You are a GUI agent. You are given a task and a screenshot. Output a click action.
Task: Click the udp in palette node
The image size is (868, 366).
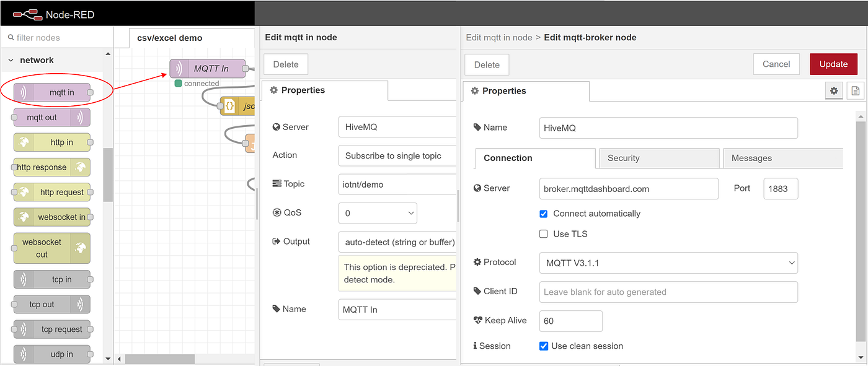[x=52, y=354]
